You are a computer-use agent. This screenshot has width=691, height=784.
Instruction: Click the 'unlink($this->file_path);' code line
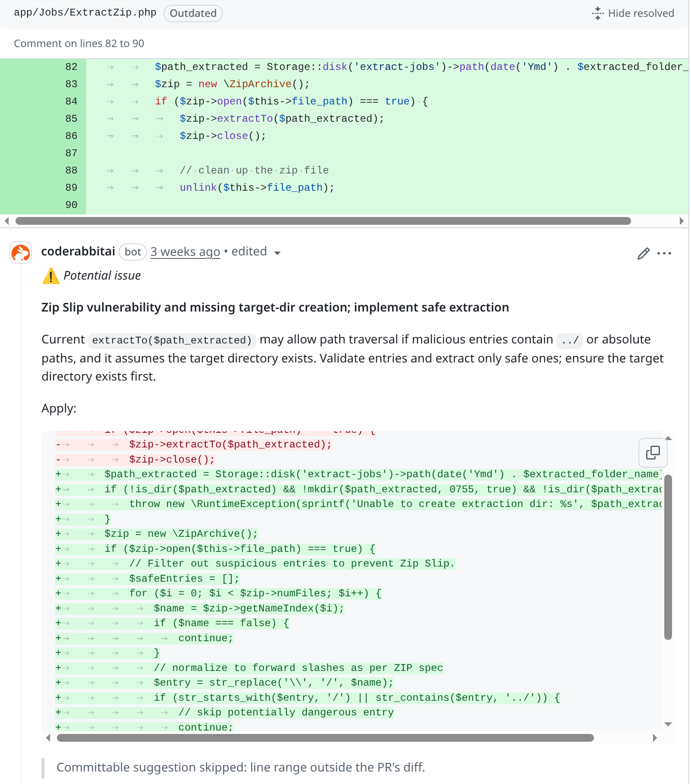pos(257,188)
